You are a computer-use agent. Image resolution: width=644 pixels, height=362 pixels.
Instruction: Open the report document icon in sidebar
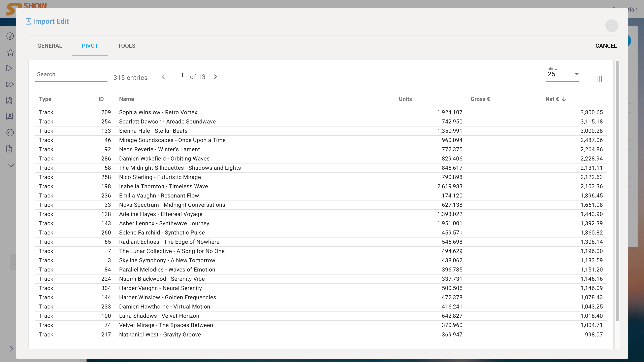click(x=9, y=100)
